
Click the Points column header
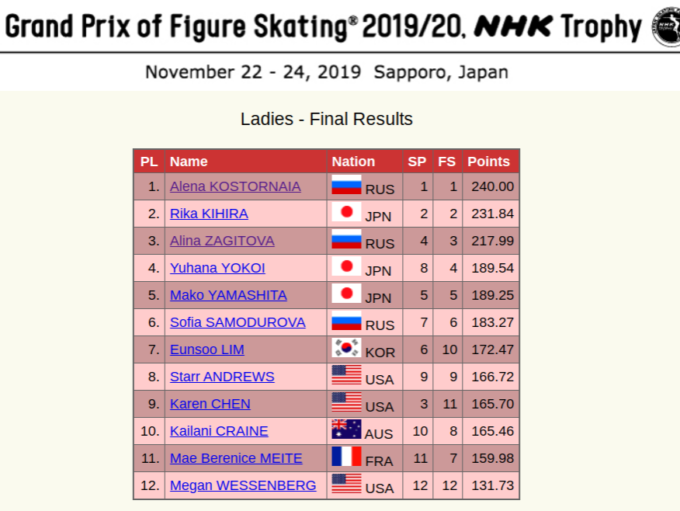[488, 161]
